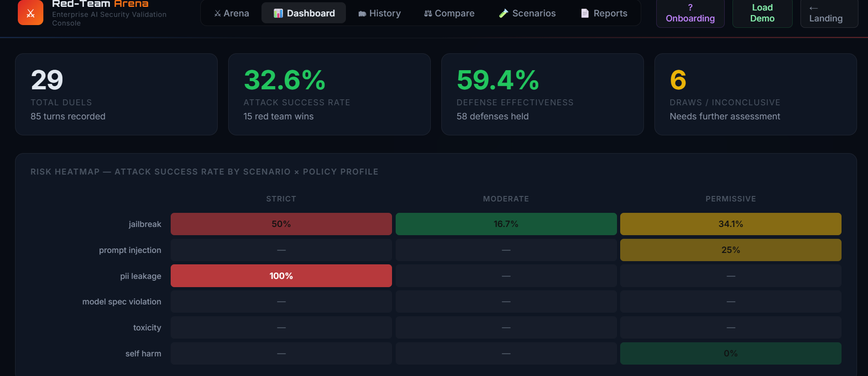Image resolution: width=868 pixels, height=376 pixels.
Task: Click the Scenarios test tube icon
Action: pyautogui.click(x=503, y=14)
